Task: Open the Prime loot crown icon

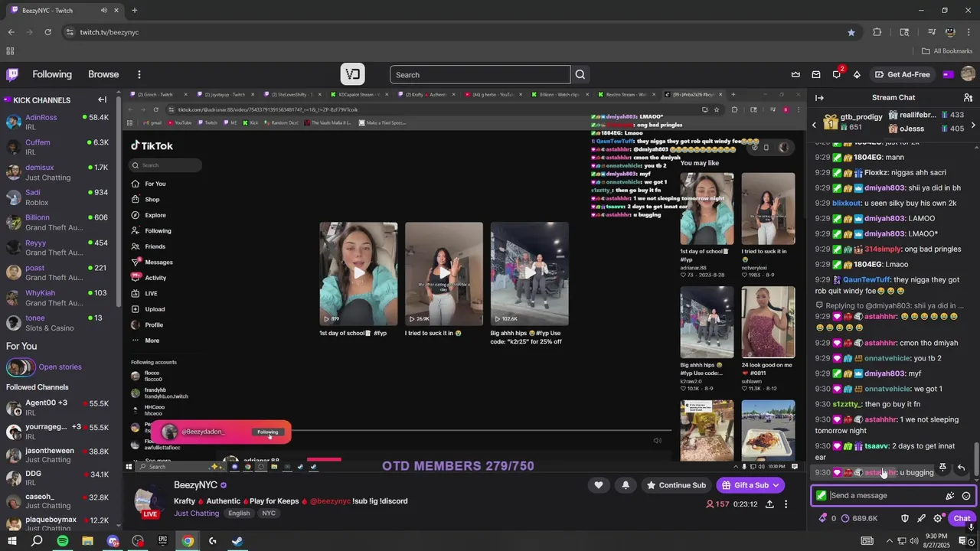Action: [x=795, y=74]
